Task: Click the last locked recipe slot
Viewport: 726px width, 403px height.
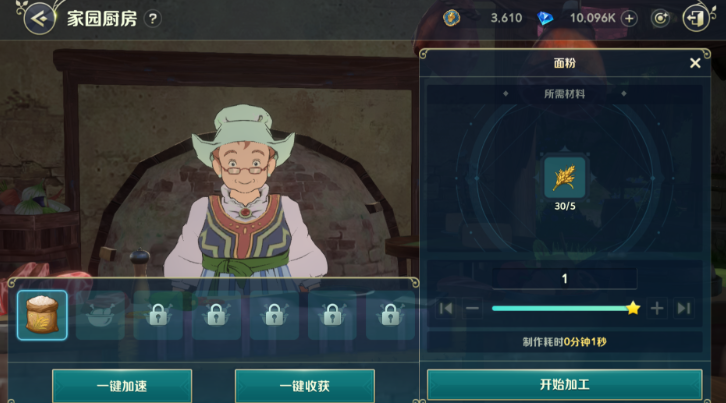Action: [390, 315]
